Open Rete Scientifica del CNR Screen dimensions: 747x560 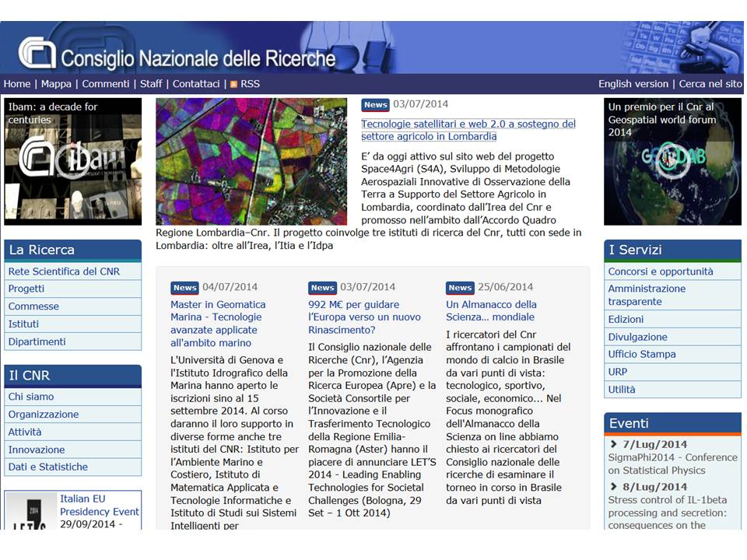point(73,271)
